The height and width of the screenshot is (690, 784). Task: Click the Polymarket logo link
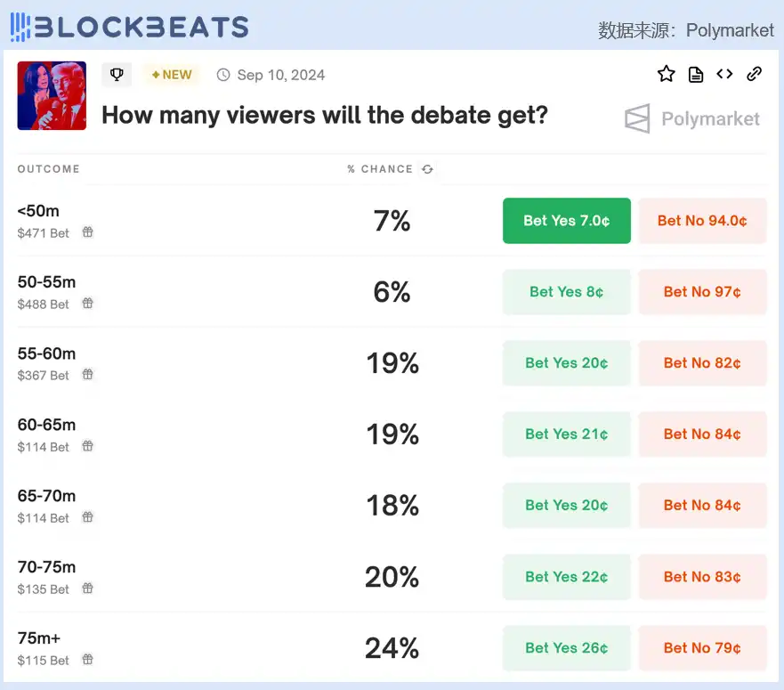(691, 118)
